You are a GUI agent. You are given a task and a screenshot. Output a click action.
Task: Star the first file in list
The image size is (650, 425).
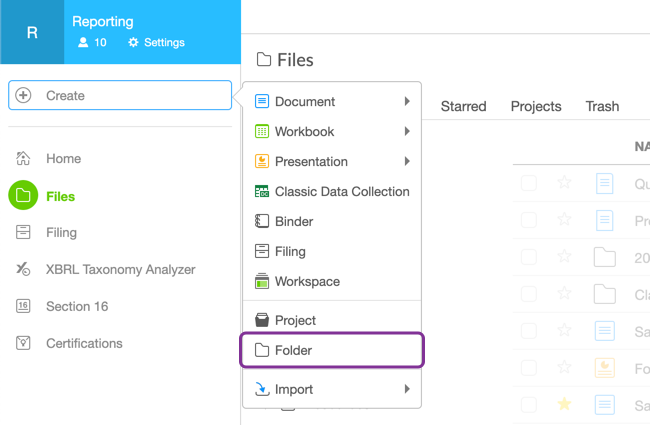coord(564,183)
